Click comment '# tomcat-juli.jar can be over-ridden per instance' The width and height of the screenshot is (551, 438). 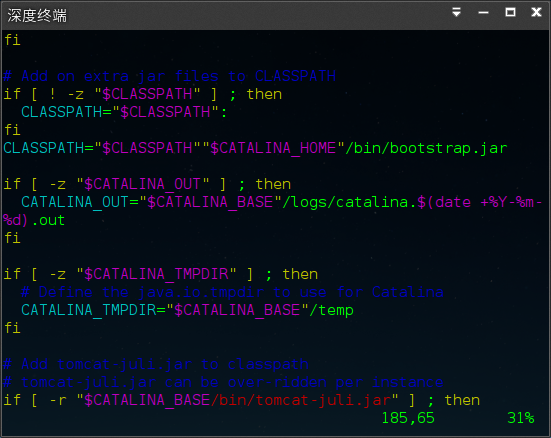click(x=223, y=382)
